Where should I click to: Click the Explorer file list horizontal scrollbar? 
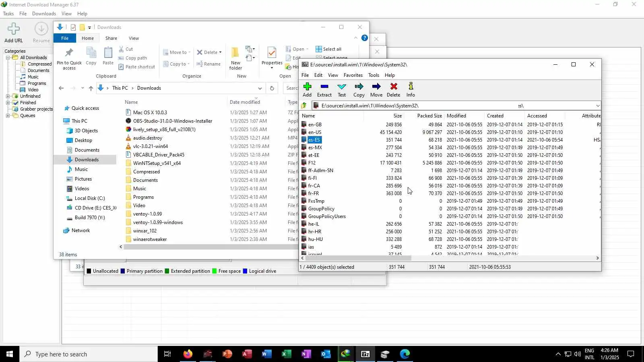click(x=211, y=247)
